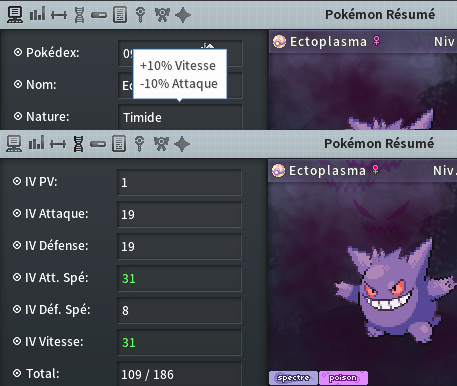The height and width of the screenshot is (386, 457).
Task: Click the female symbol beside Ectoplasma in the Nature panel
Action: [377, 41]
